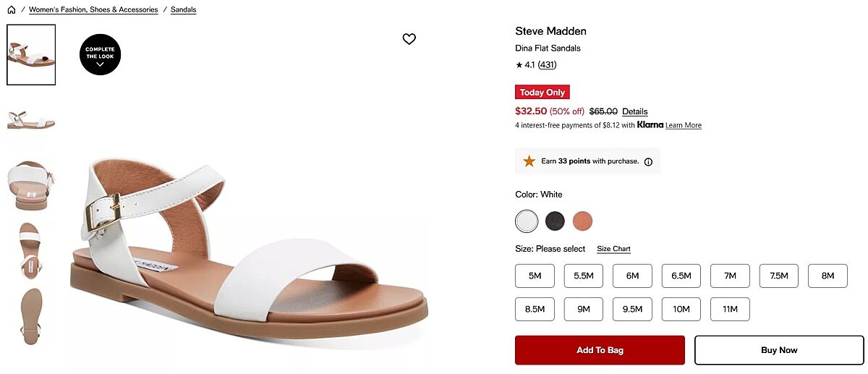Open Women's Fashion, Shoes & Accessories breadcrumb
This screenshot has height=374, width=868.
click(93, 10)
